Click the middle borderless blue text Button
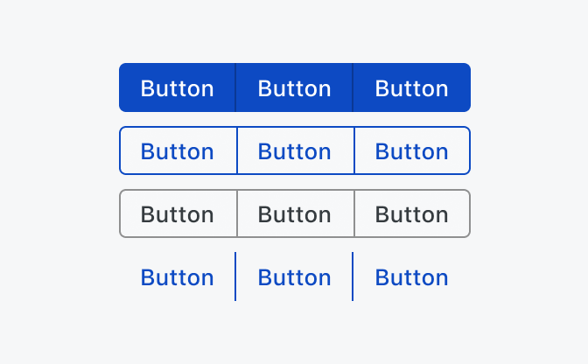This screenshot has height=364, width=588. pyautogui.click(x=295, y=276)
